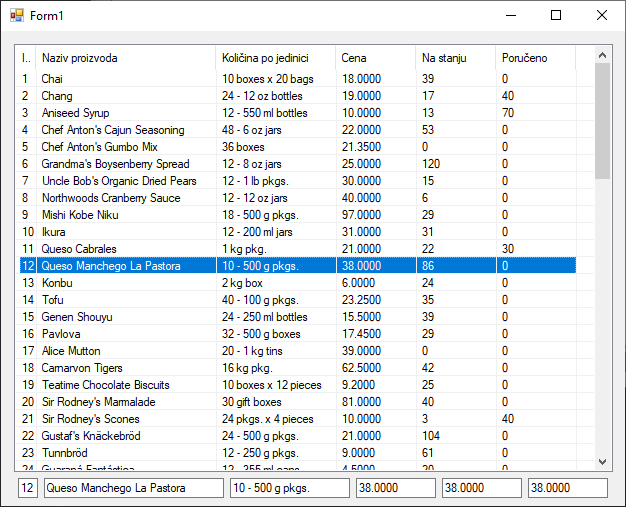Screen dimensions: 626x507
Task: Click the scrollbar up arrow
Action: [602, 55]
